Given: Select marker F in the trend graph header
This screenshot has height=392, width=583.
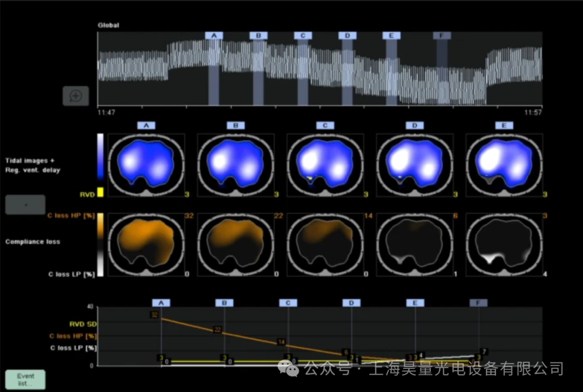Looking at the screenshot, I should click(442, 35).
